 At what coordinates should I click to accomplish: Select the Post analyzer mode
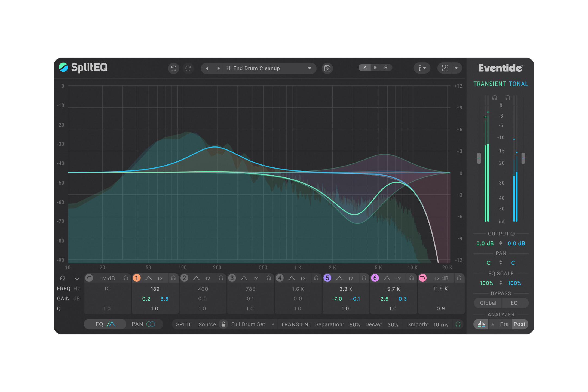pyautogui.click(x=519, y=324)
